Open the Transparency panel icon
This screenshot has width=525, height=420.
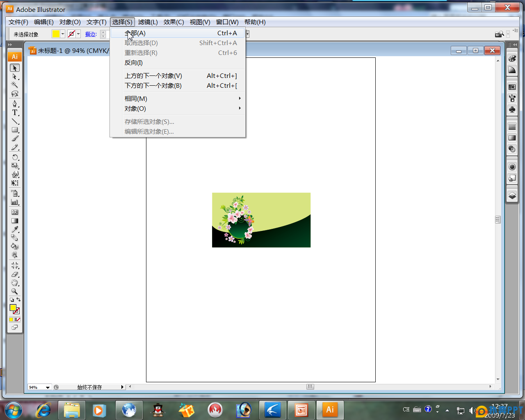click(512, 149)
